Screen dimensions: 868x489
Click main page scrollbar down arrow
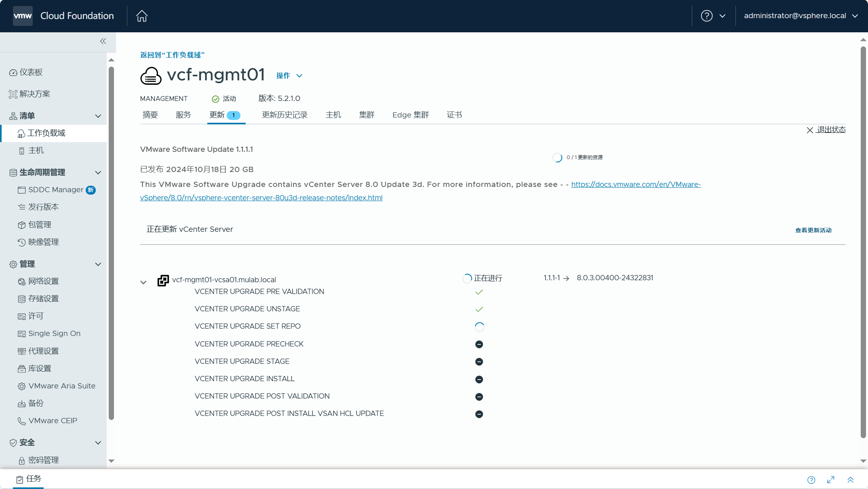click(x=863, y=461)
